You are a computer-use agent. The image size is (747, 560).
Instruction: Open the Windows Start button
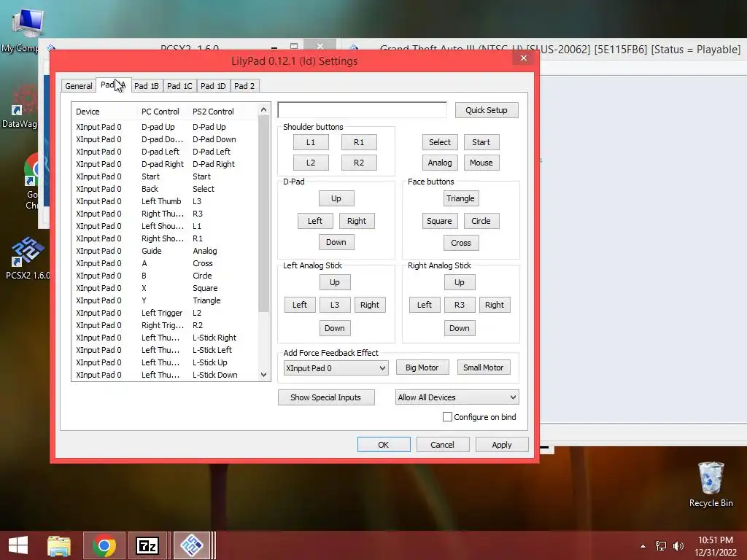pyautogui.click(x=18, y=545)
